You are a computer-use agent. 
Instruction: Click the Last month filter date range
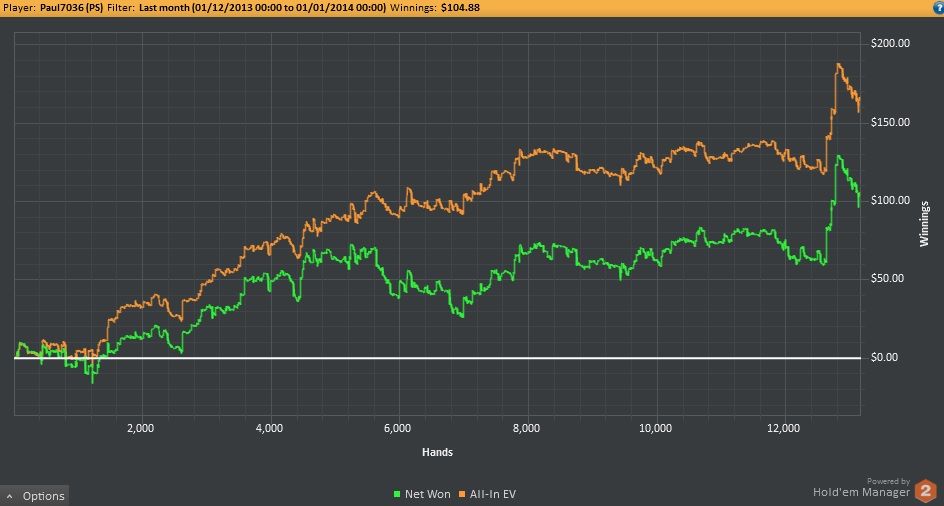(x=262, y=8)
